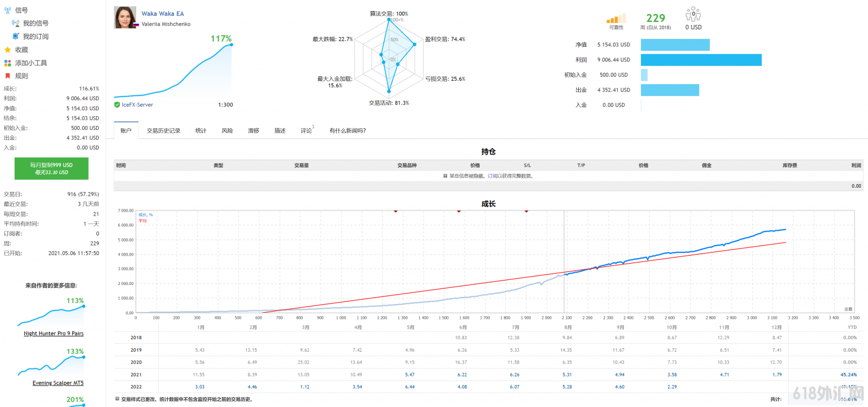Switch to the 交易历史记录 tab
868x407 pixels.
163,130
